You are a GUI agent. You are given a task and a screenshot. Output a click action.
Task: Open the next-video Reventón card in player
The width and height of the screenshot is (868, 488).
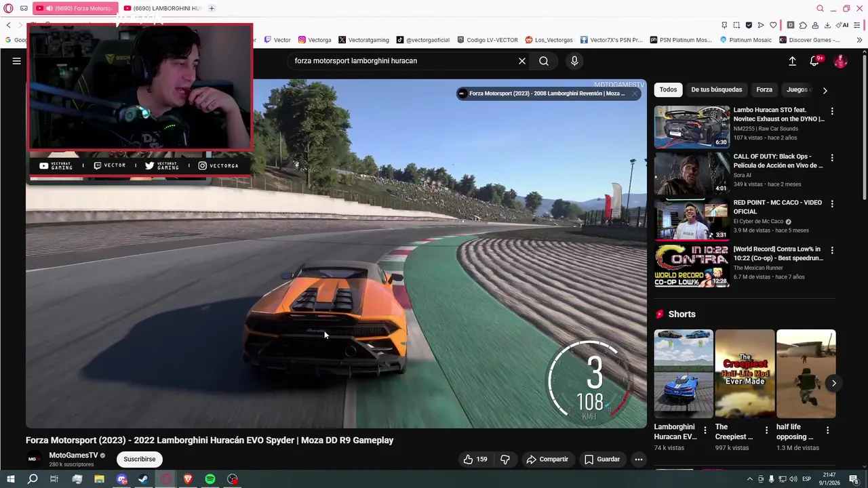point(541,94)
